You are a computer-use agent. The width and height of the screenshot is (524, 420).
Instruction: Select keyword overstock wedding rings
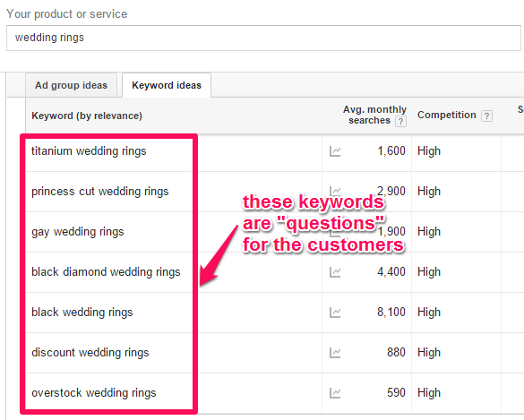point(93,392)
